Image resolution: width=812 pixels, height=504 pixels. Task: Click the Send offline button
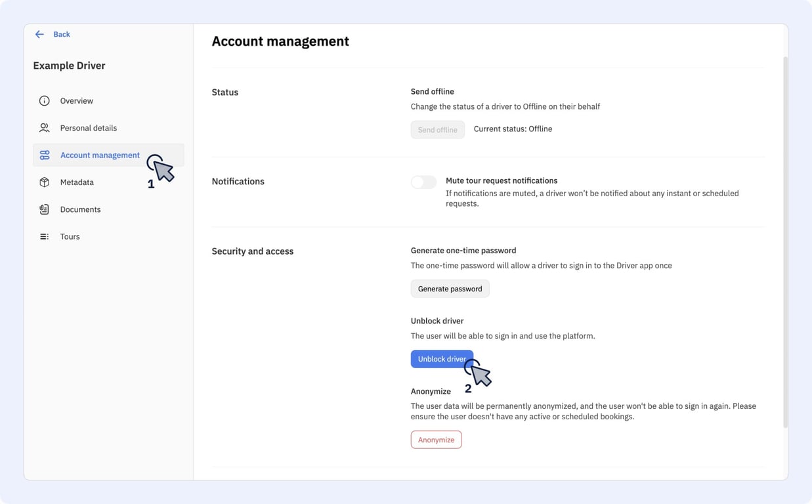437,129
